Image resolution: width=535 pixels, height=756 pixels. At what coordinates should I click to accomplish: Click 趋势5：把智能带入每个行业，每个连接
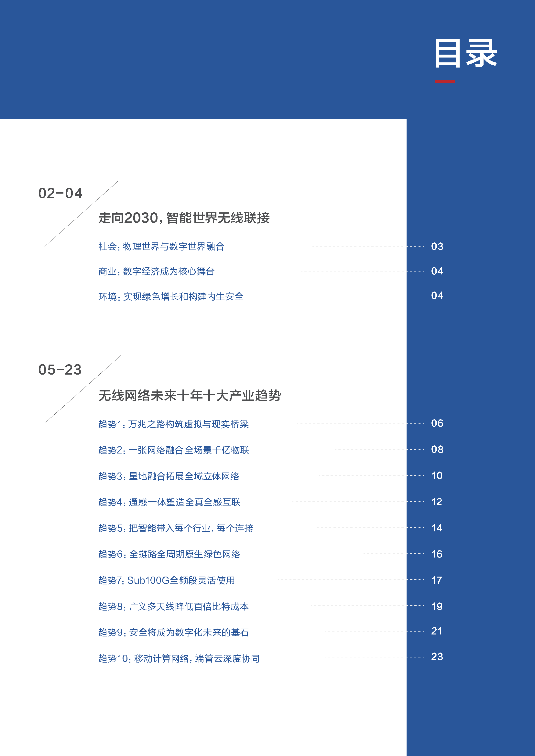(177, 529)
